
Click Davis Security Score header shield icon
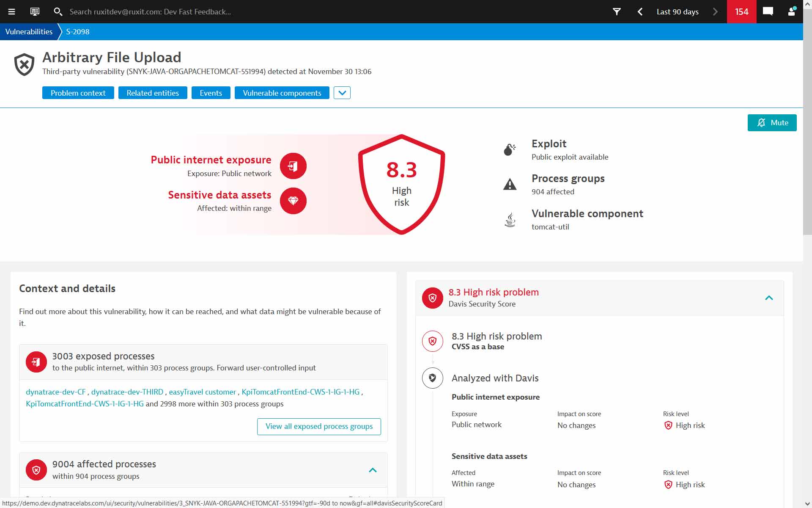pos(432,298)
